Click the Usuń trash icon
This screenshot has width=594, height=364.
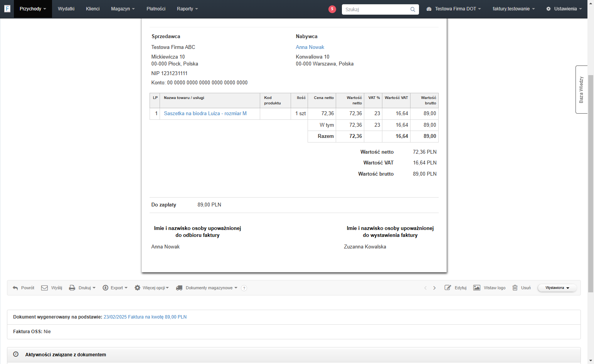[x=515, y=288]
